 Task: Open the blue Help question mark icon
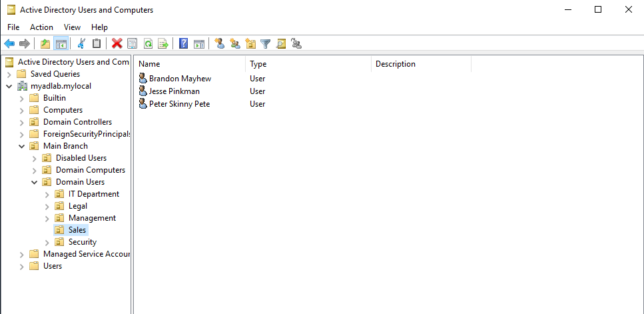(183, 44)
